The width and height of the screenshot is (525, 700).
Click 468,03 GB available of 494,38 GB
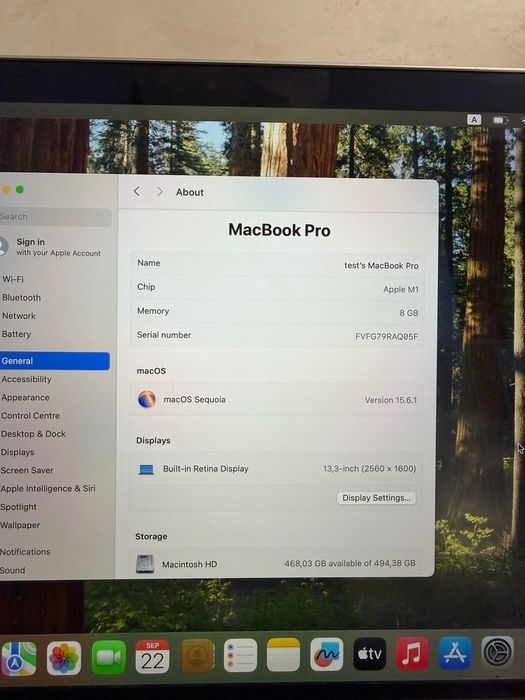coord(350,563)
